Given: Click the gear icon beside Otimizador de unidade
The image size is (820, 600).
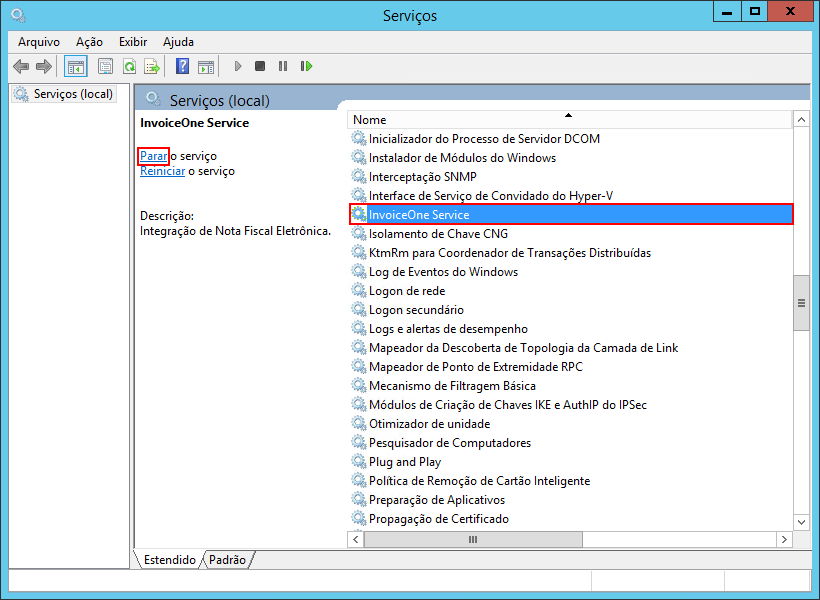Looking at the screenshot, I should pos(358,423).
